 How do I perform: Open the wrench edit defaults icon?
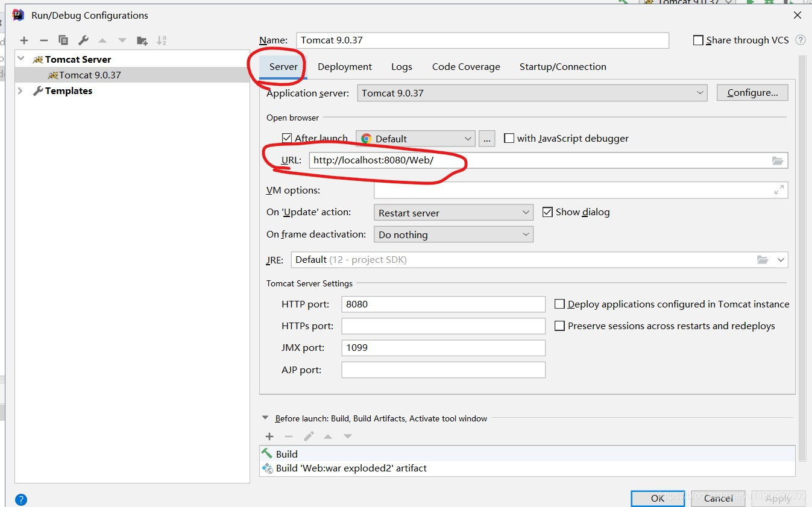(83, 40)
